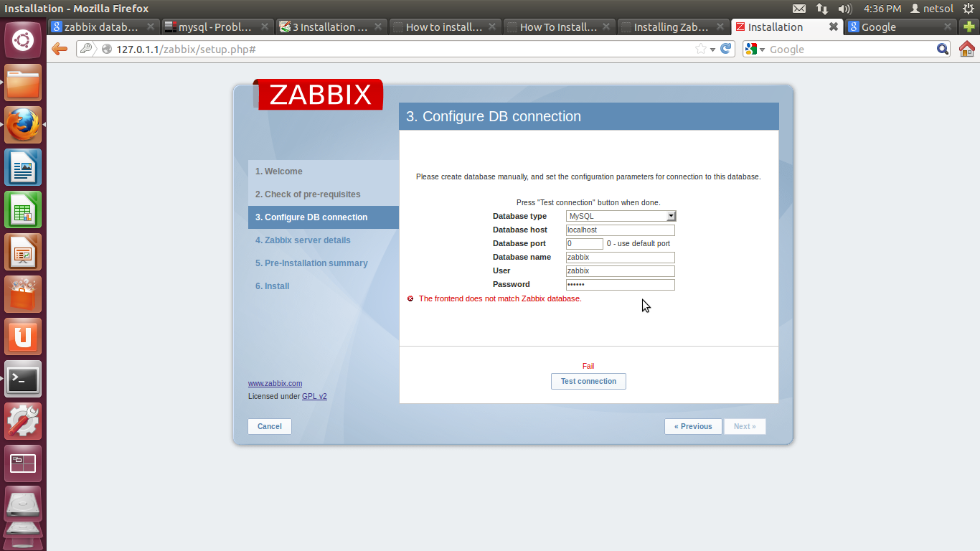Open Ubuntu Dash home launcher icon
The width and height of the screenshot is (980, 551).
pyautogui.click(x=23, y=40)
